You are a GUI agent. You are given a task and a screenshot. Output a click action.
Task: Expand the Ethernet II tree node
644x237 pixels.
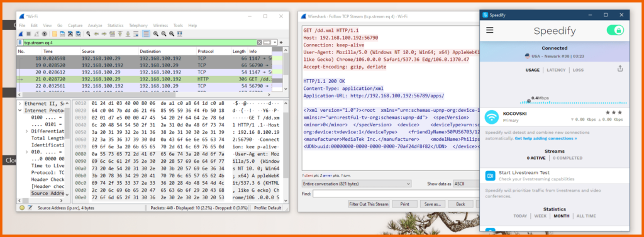19,104
